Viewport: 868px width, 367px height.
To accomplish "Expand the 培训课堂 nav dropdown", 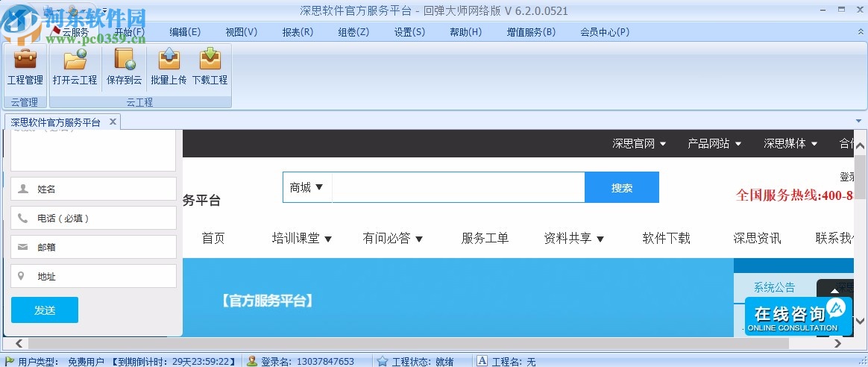I will [302, 238].
